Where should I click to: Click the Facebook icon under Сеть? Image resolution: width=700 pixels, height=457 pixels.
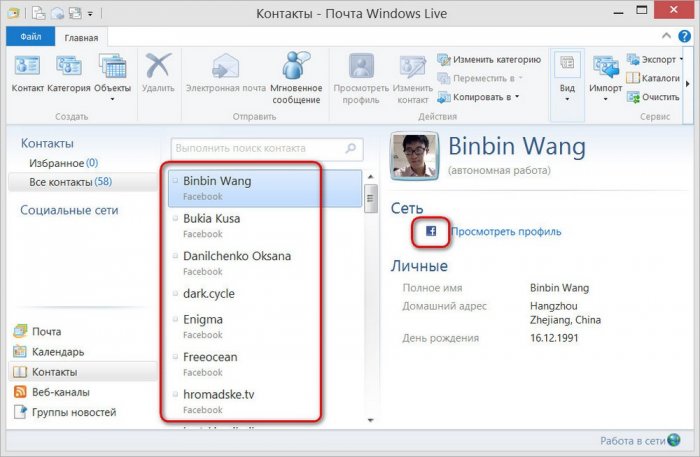431,231
